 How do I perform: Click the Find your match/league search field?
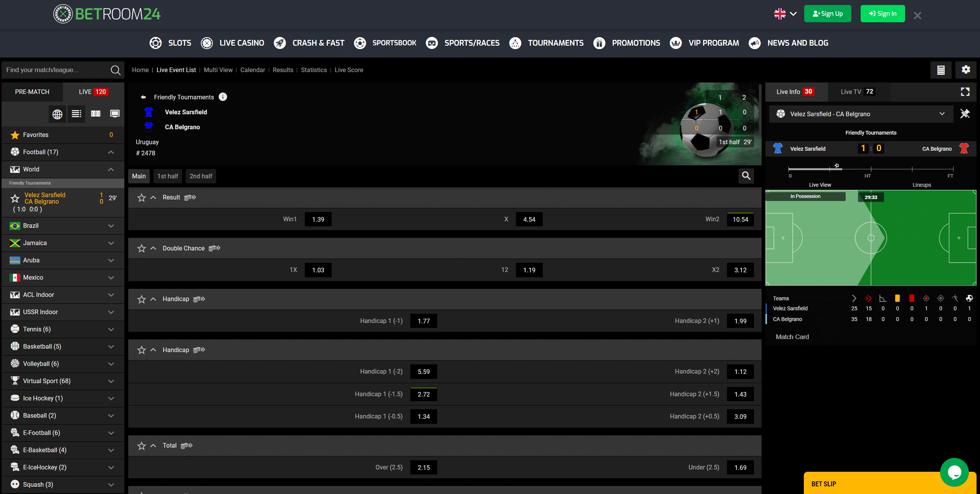tap(58, 70)
